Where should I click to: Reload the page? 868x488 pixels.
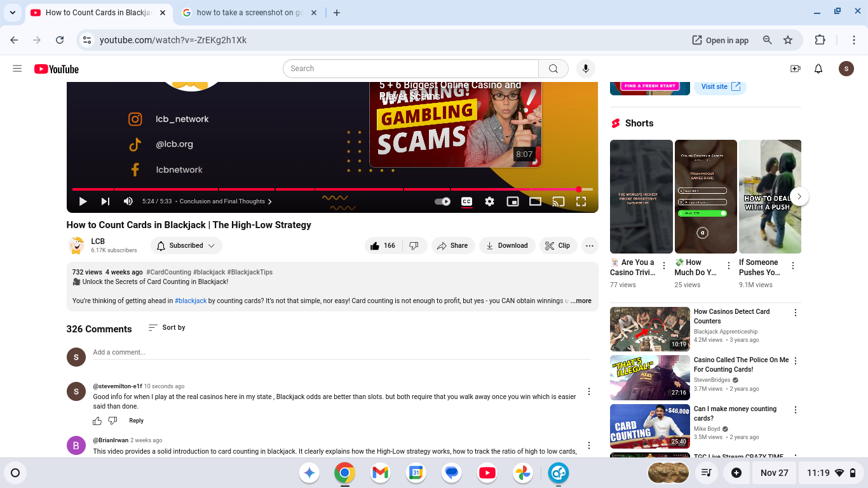click(x=60, y=40)
